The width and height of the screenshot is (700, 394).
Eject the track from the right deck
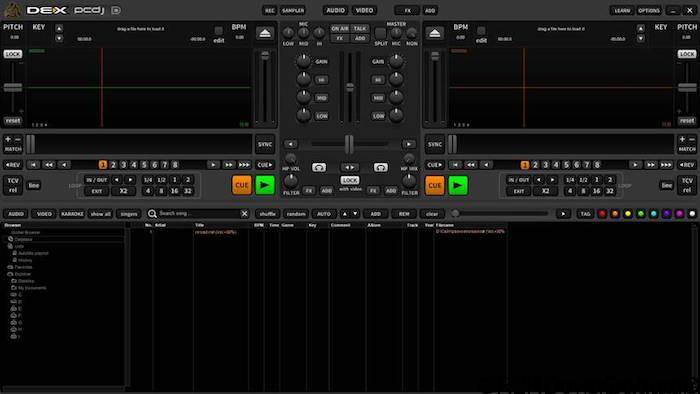tap(434, 33)
